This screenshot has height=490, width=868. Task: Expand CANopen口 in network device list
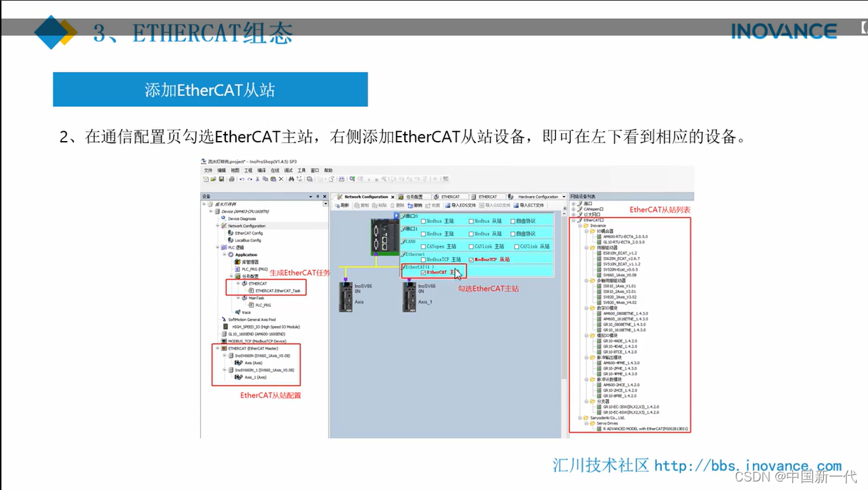click(x=574, y=208)
